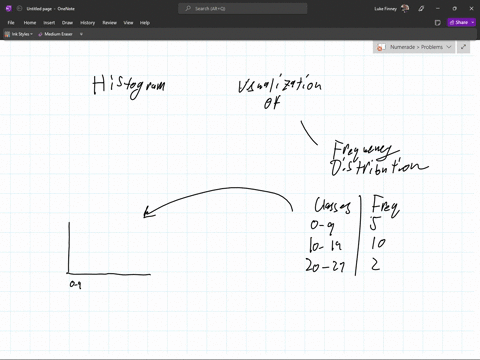Screen dimensions: 480x360
Task: Close the OneNote window
Action: [471, 9]
